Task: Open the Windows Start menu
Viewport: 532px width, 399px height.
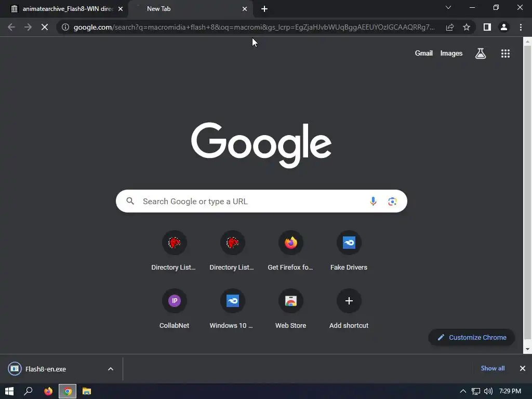Action: click(9, 391)
